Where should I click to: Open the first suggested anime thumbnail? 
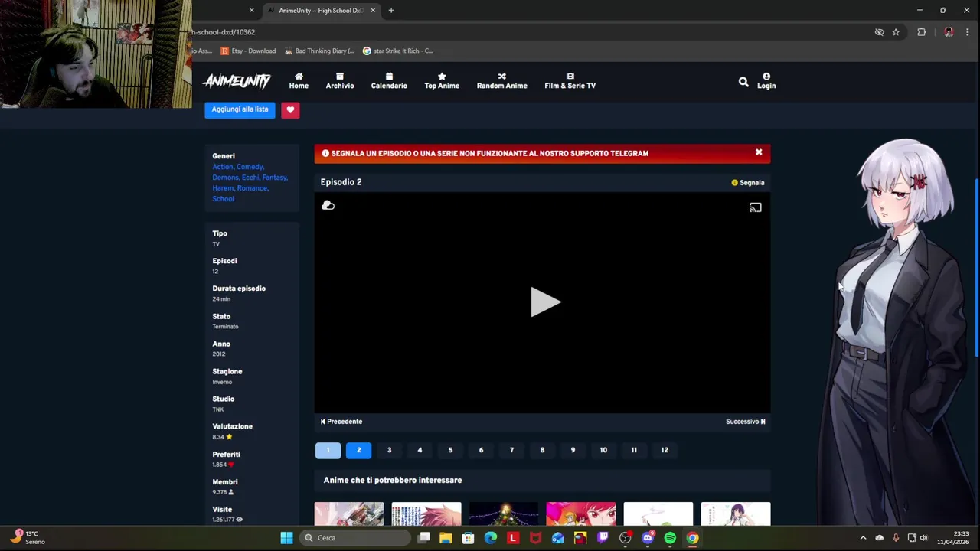[x=349, y=514]
